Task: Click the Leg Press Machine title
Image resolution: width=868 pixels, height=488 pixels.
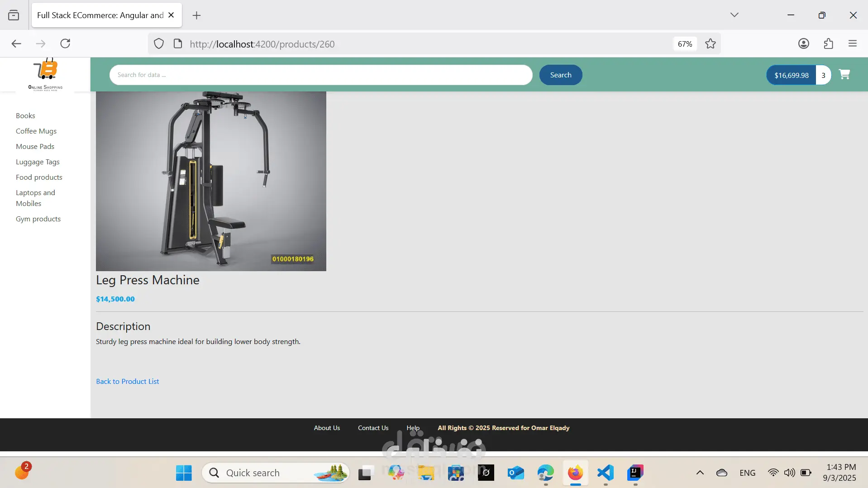Action: [148, 280]
